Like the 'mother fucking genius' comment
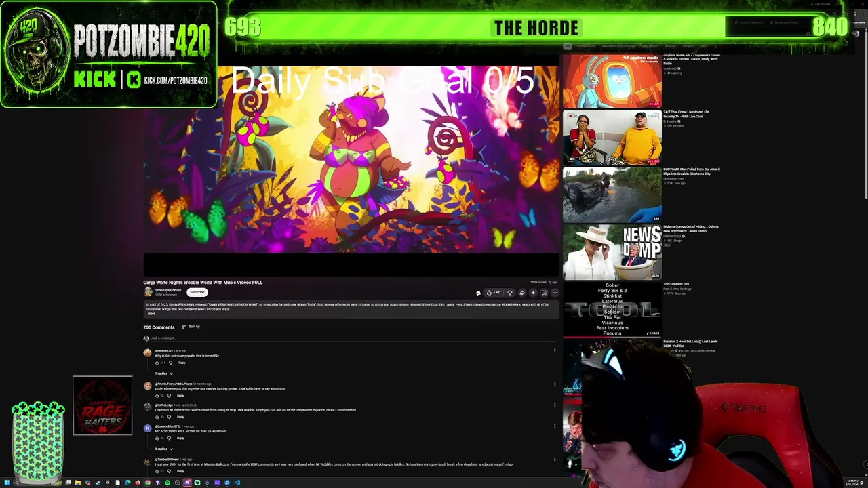The width and height of the screenshot is (868, 488). click(157, 396)
